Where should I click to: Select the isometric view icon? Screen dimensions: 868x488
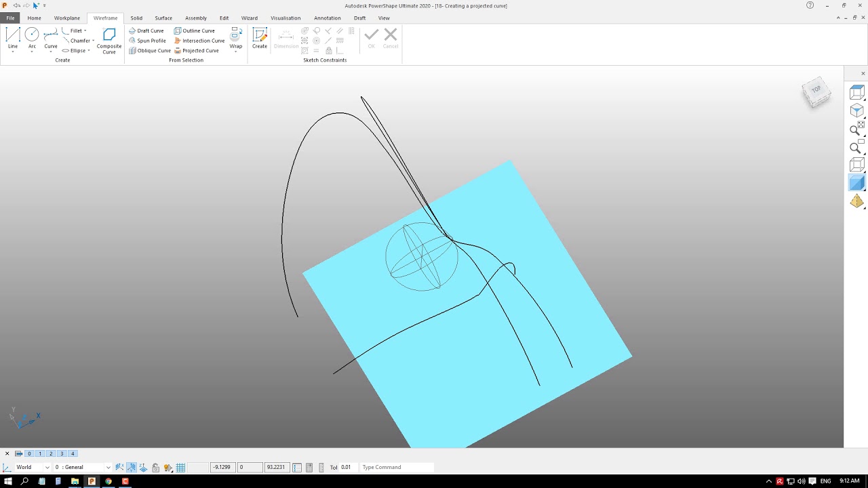[x=857, y=111]
